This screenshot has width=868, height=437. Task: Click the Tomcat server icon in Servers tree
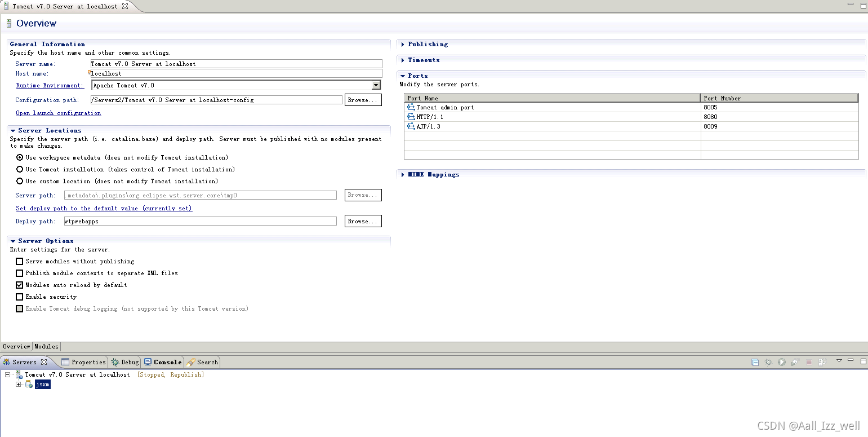(x=19, y=374)
